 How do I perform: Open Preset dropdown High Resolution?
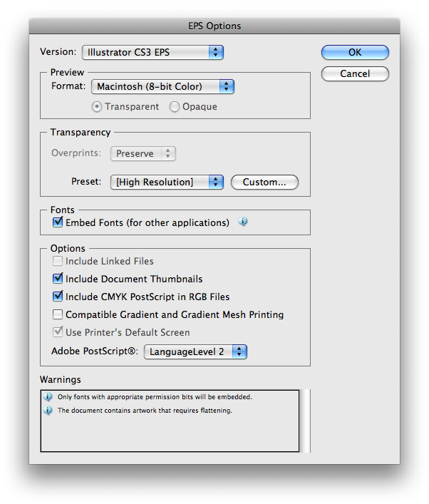pyautogui.click(x=167, y=182)
